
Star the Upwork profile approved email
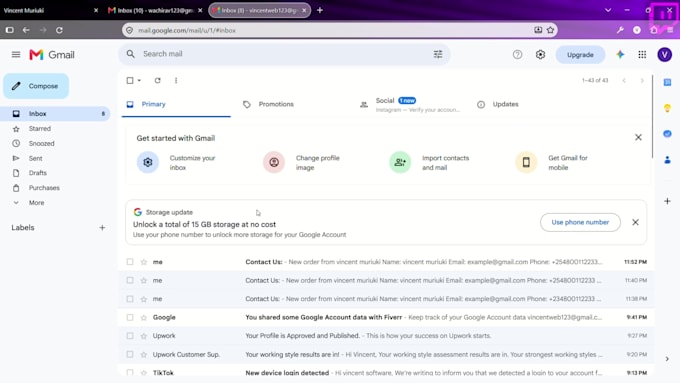click(144, 336)
